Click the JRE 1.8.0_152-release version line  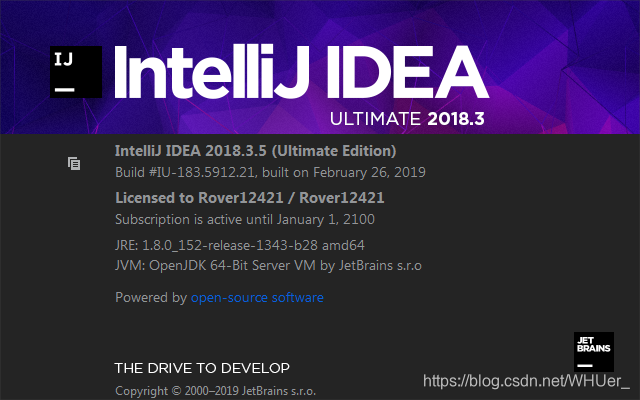pos(240,245)
